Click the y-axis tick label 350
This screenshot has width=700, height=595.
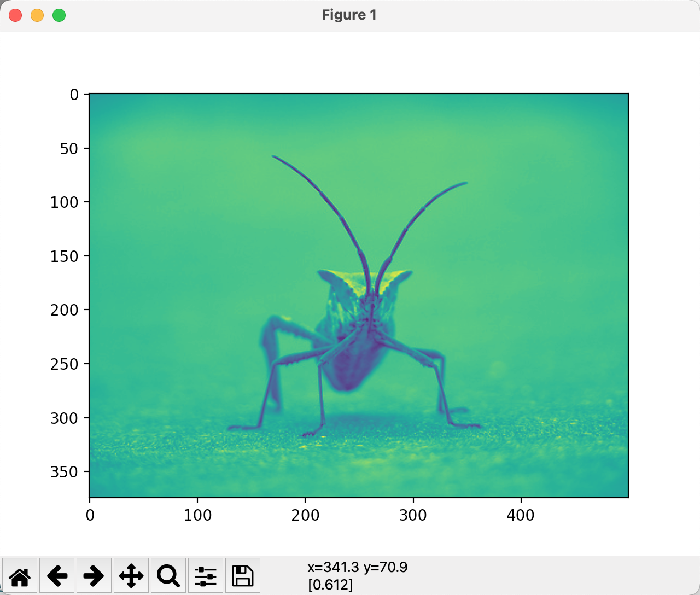[65, 472]
